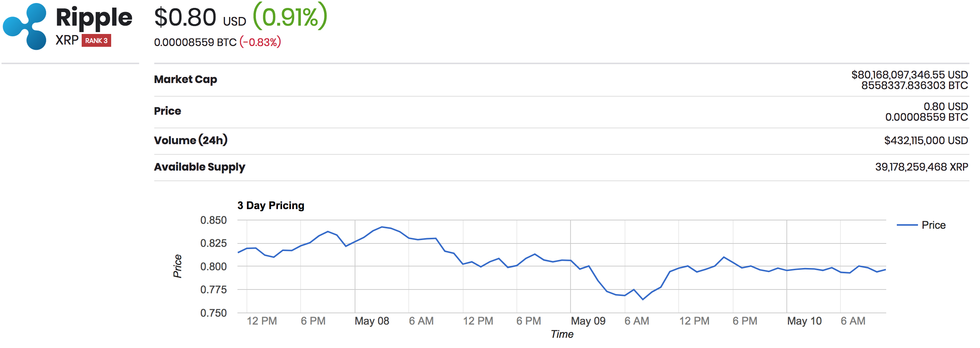Click the Volume (24h) row label
This screenshot has height=348, width=980.
[x=191, y=140]
